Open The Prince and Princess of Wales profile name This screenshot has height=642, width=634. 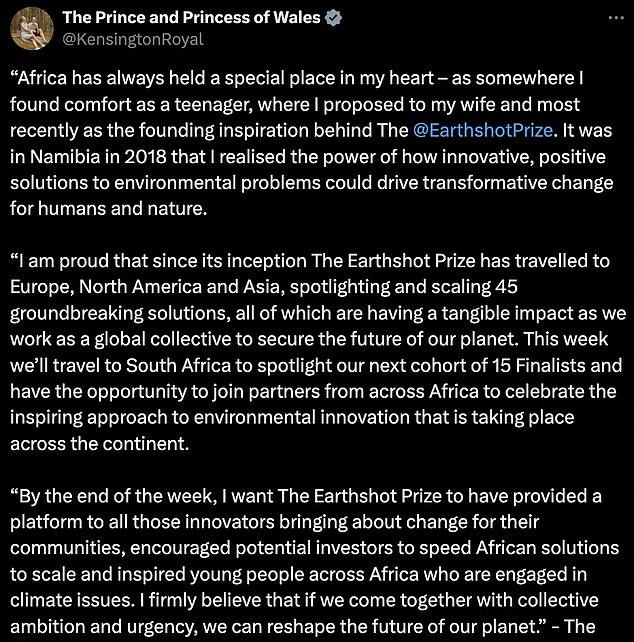pos(191,17)
